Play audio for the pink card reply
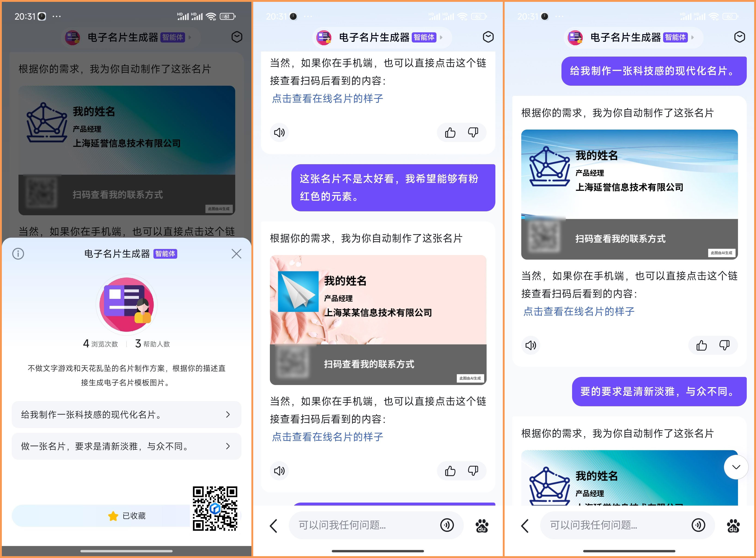 point(279,471)
